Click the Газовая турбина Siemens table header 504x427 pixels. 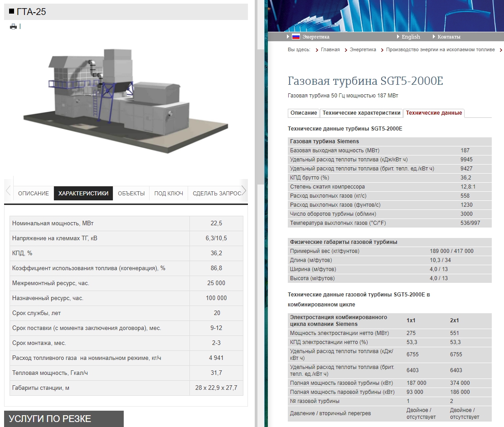[325, 141]
